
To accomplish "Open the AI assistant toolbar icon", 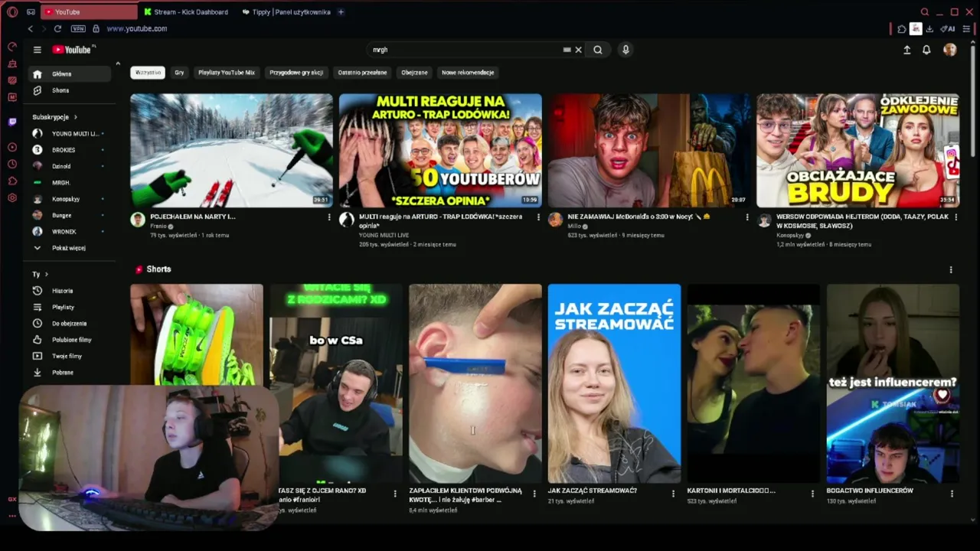I will [948, 29].
